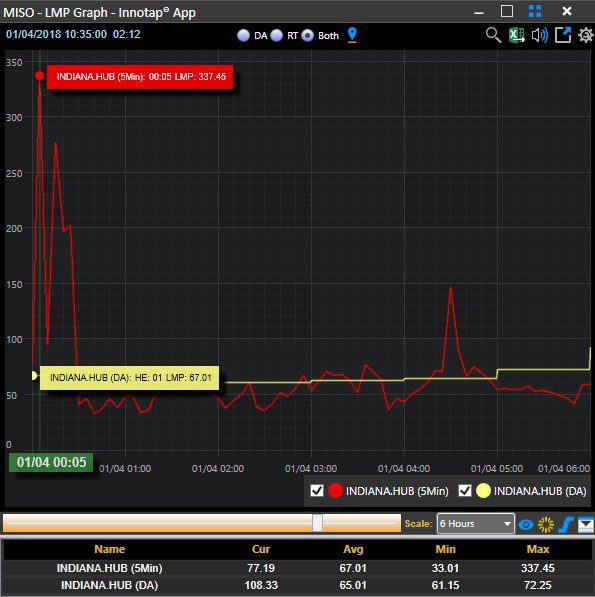
Task: Uncheck the INDIANA.HUB (DA) legend checkbox
Action: (x=464, y=490)
